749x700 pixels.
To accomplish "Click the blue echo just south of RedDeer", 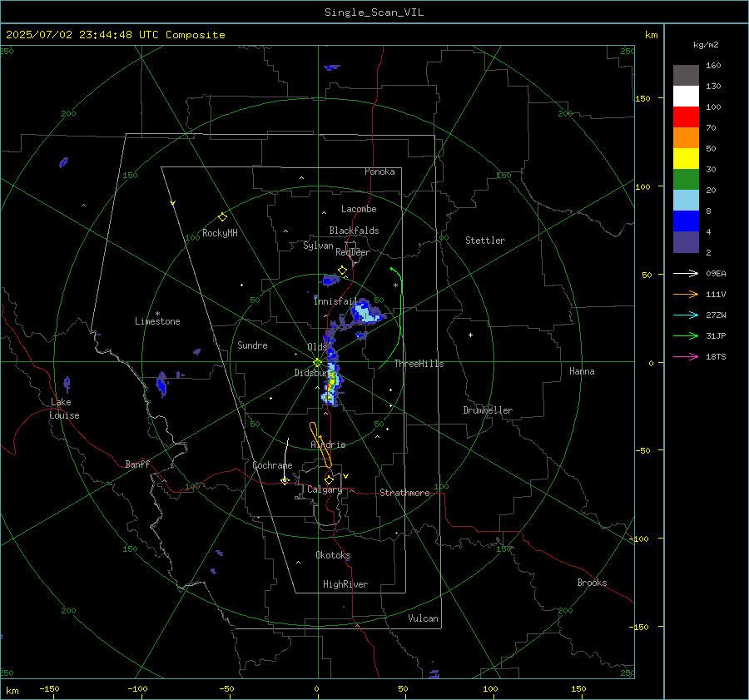I will click(x=330, y=280).
